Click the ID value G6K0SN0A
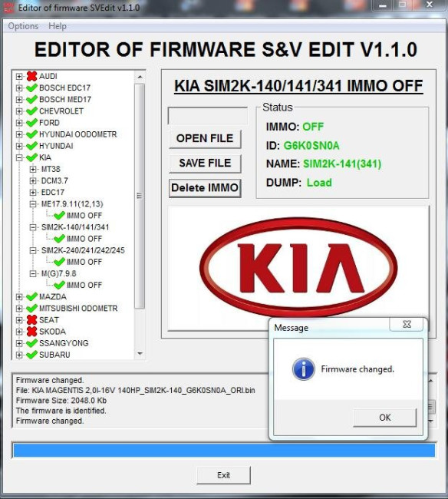This screenshot has width=448, height=499. point(311,146)
